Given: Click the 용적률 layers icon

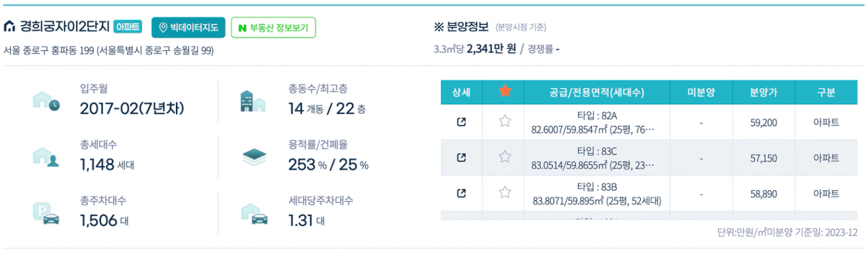Looking at the screenshot, I should coord(254,156).
